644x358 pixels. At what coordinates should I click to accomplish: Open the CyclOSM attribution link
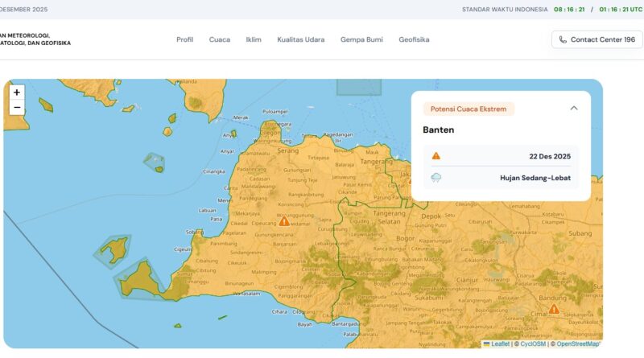point(533,344)
